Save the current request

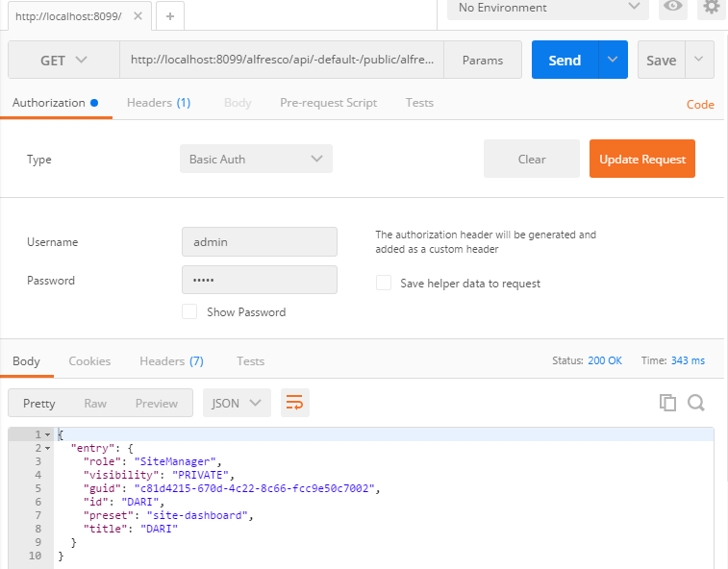(x=661, y=60)
